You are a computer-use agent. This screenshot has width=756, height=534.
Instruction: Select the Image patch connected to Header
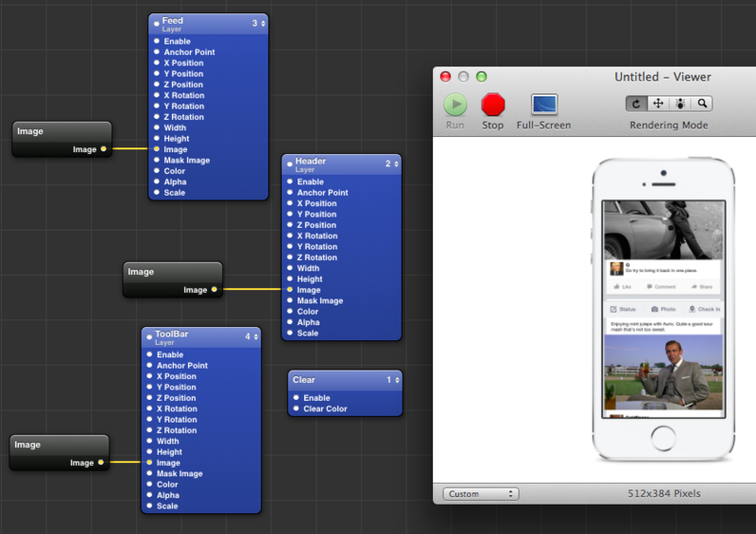[173, 280]
